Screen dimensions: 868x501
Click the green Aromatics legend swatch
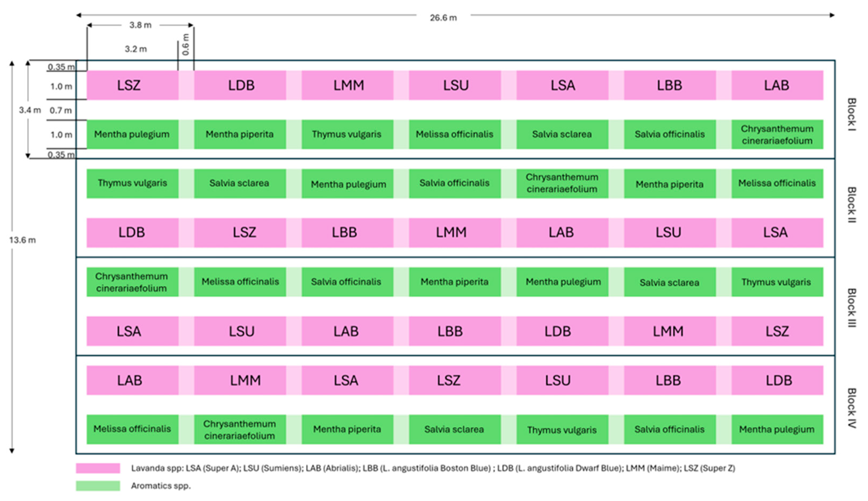pos(98,485)
